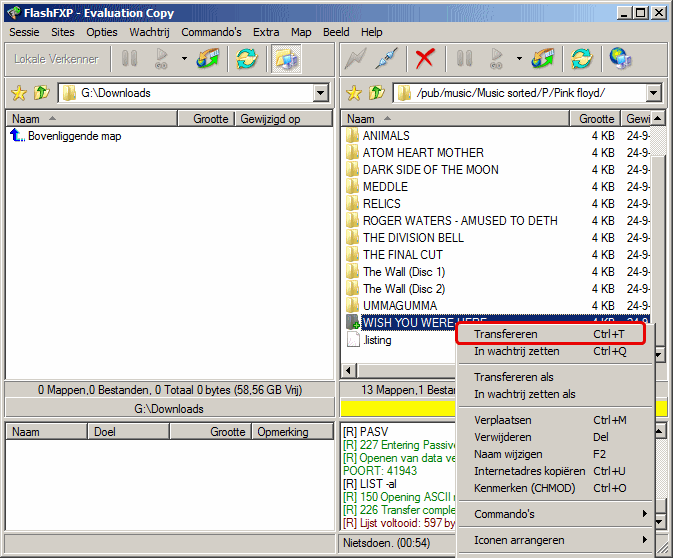Select the ATOM HEART MOTHER folder
The image size is (673, 558).
tap(423, 153)
